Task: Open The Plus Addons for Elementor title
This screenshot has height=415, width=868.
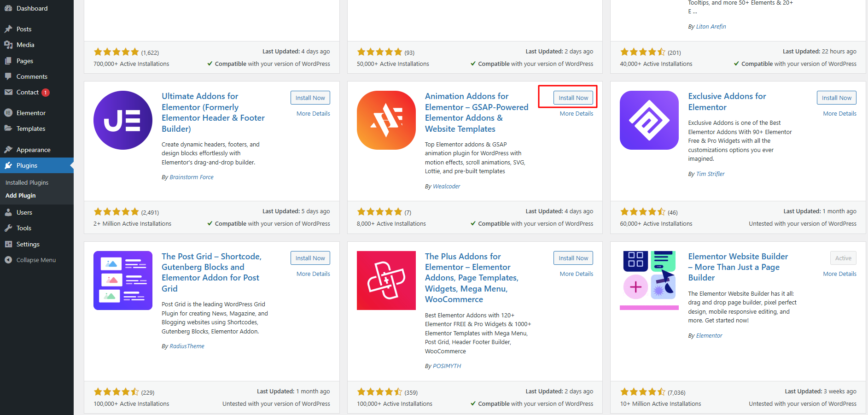Action: [472, 278]
